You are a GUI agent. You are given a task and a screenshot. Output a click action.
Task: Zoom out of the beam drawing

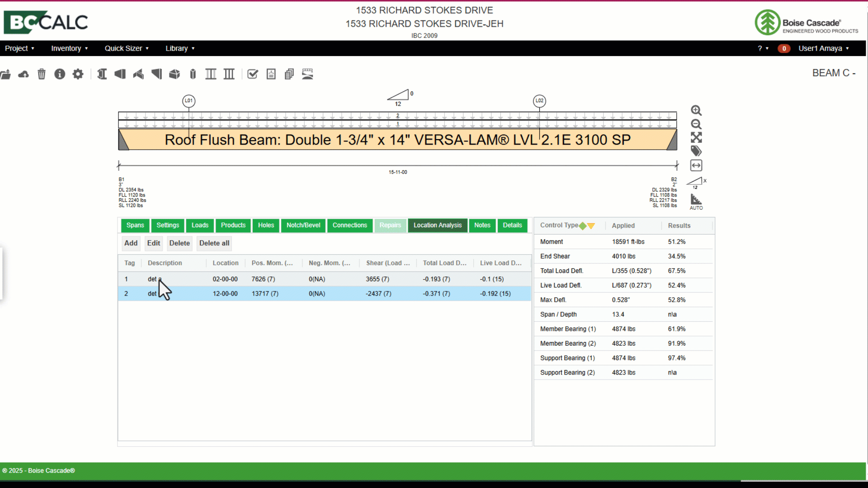[696, 124]
